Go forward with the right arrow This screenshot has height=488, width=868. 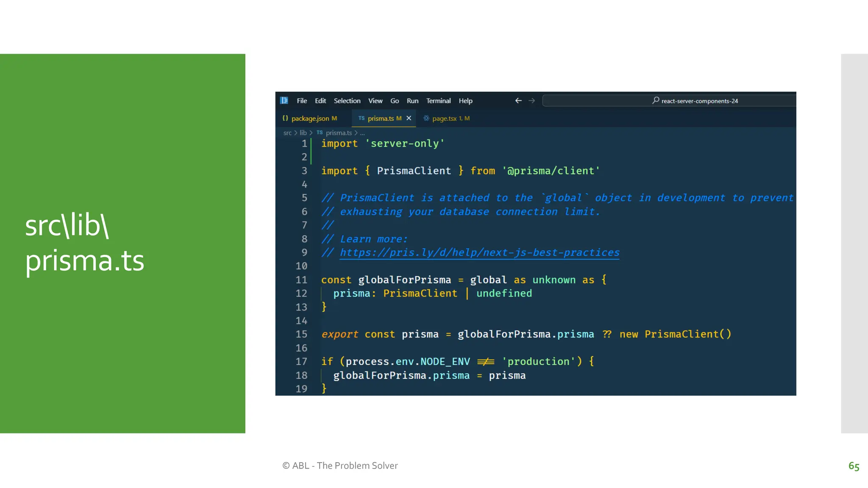[x=531, y=100]
